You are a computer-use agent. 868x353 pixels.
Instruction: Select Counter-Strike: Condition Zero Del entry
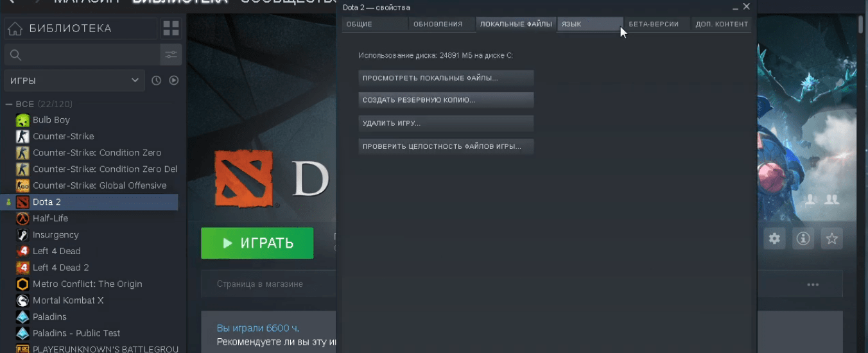coord(97,169)
